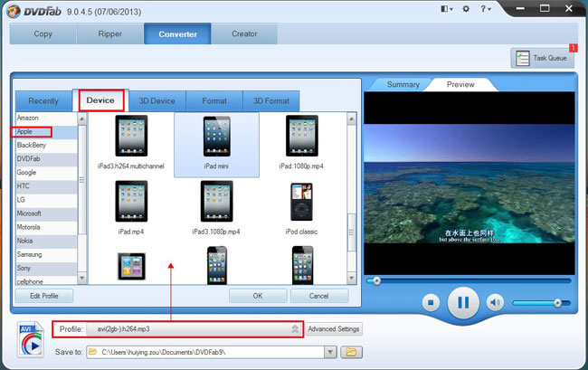Click device grid scroll-down arrow

pos(351,278)
